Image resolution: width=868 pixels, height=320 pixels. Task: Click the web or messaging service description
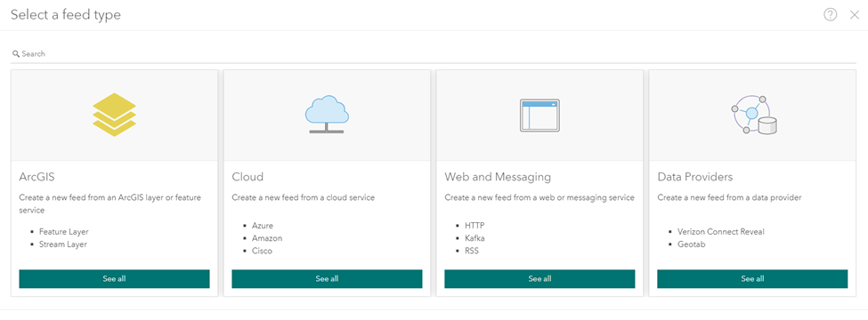pyautogui.click(x=539, y=197)
